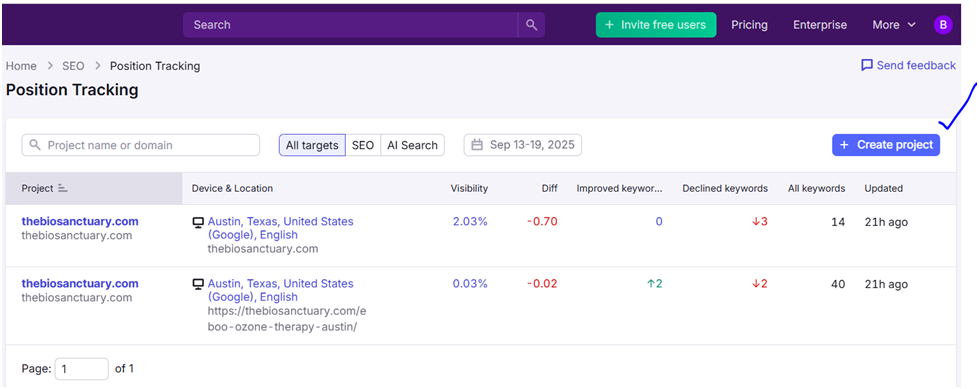Click the plus icon on Create project
The image size is (979, 389).
pos(844,145)
